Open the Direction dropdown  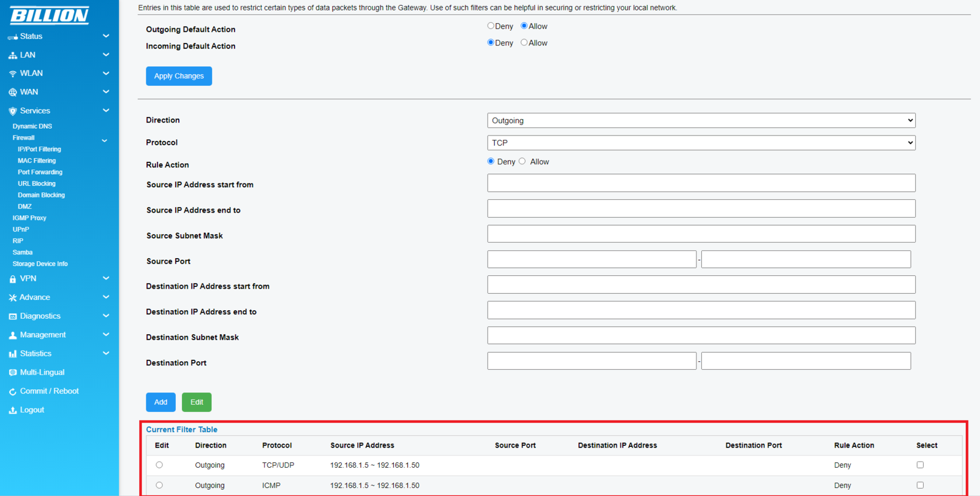pos(701,121)
